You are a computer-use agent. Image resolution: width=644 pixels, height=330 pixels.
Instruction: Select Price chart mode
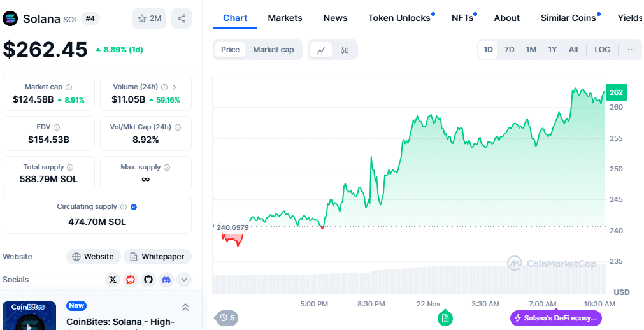230,50
